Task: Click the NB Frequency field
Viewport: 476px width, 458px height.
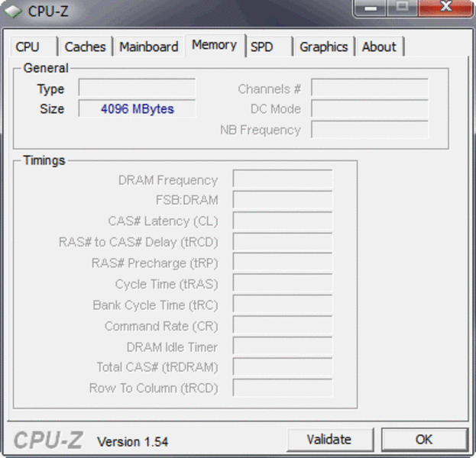Action: click(x=370, y=130)
